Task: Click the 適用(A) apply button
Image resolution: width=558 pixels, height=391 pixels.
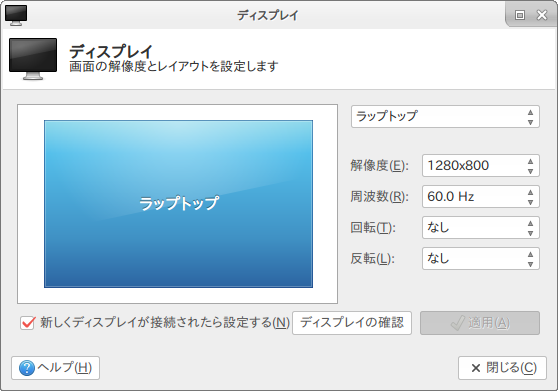Action: tap(480, 323)
